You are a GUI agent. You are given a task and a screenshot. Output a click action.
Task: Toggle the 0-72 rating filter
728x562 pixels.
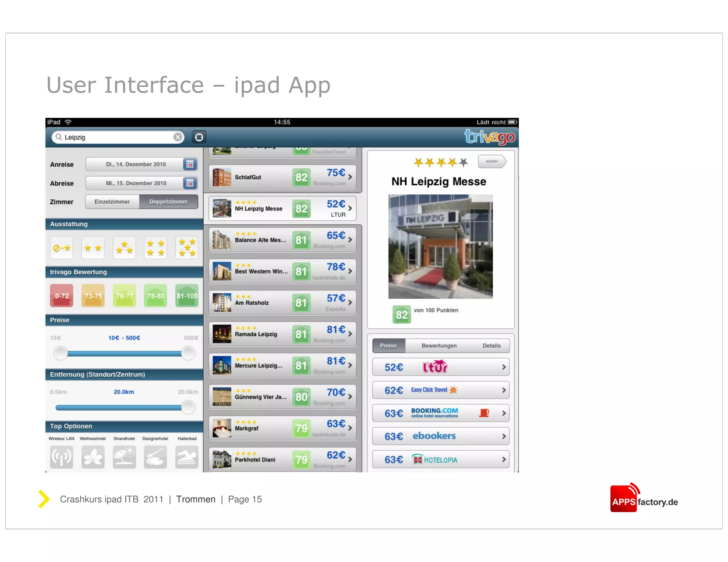point(61,296)
